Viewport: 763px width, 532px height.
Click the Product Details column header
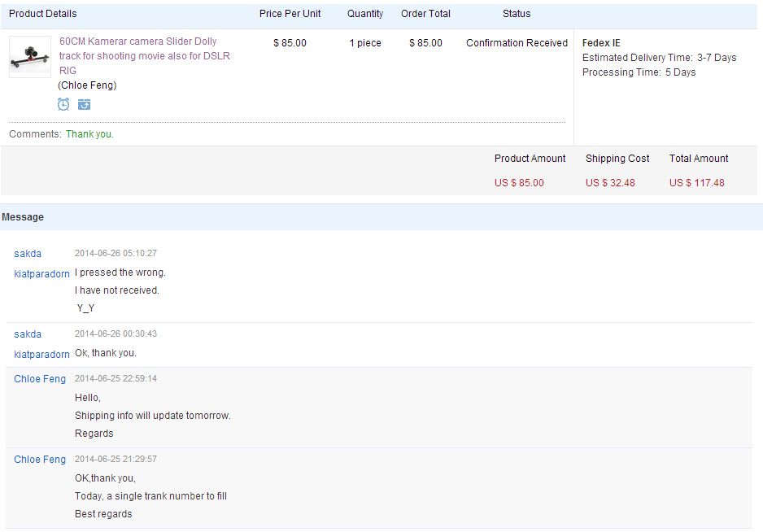click(x=43, y=14)
